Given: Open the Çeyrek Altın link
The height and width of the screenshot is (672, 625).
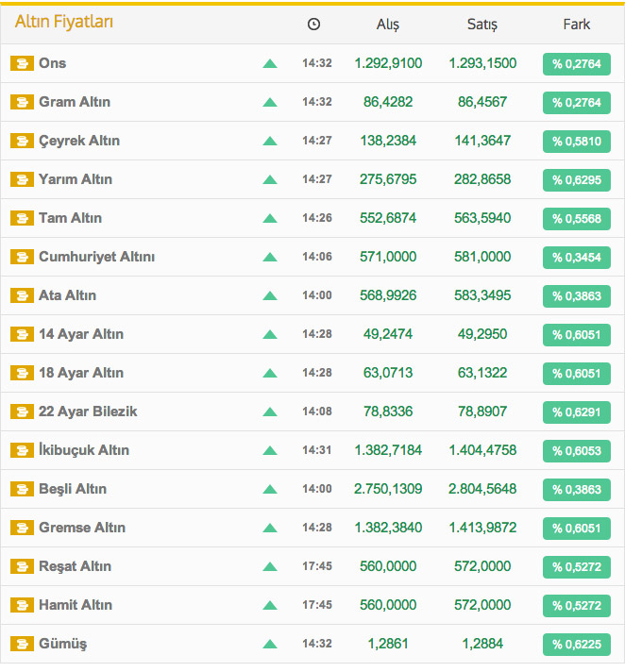Looking at the screenshot, I should 79,141.
